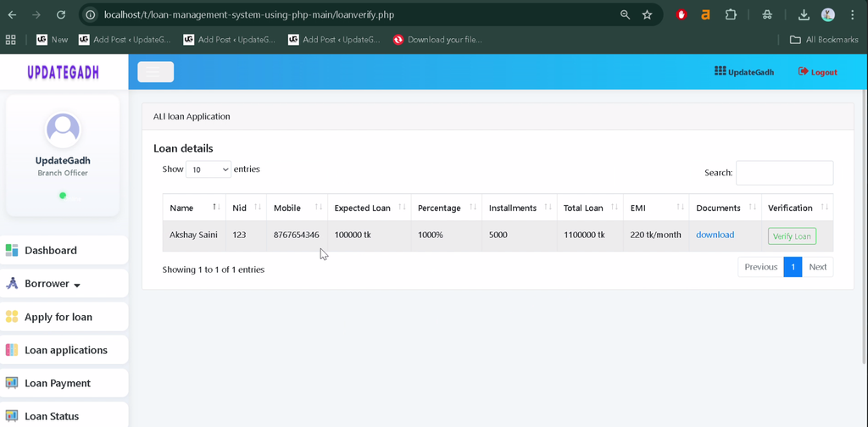Viewport: 868px width, 427px height.
Task: Open the Extensions puzzle icon
Action: (x=731, y=15)
